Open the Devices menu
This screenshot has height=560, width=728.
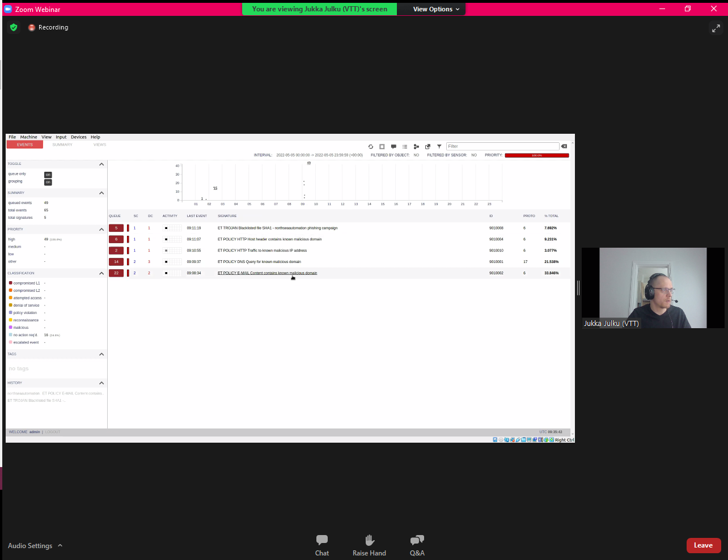pyautogui.click(x=79, y=137)
